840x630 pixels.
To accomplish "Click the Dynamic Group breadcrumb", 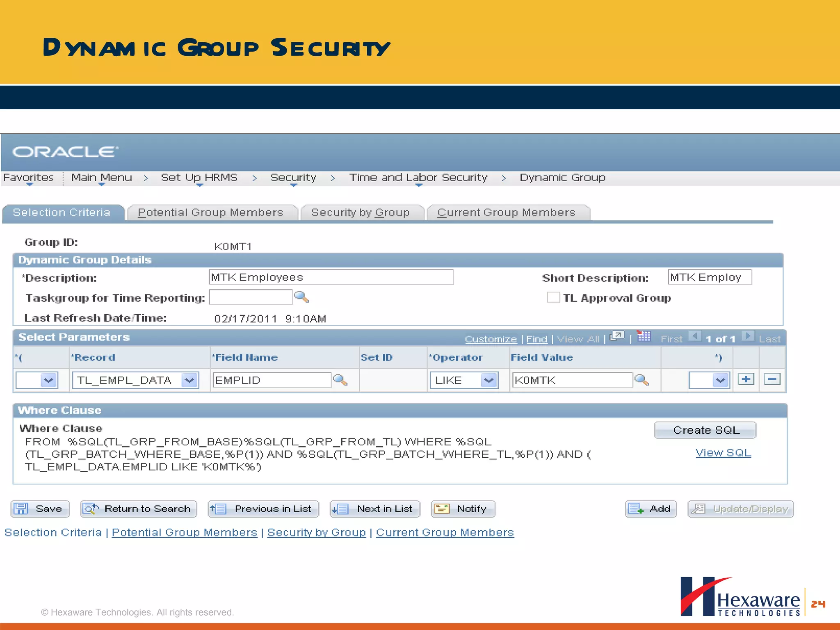I will [x=562, y=178].
